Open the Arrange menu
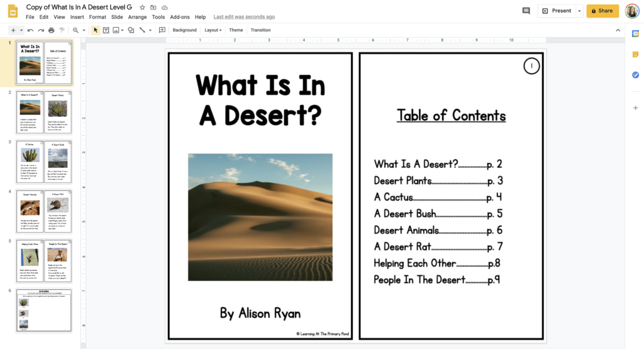The image size is (644, 349). (137, 17)
